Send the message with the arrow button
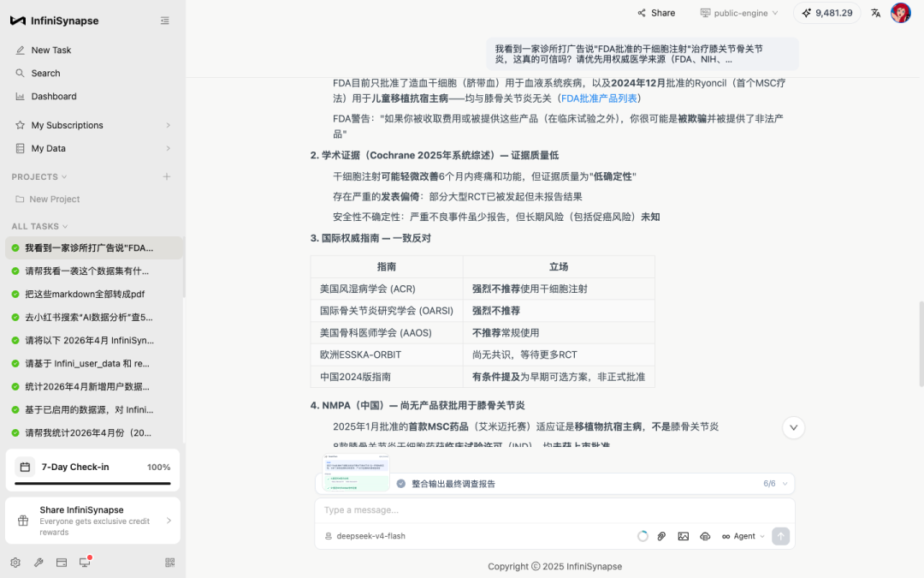The width and height of the screenshot is (924, 578). pyautogui.click(x=780, y=536)
